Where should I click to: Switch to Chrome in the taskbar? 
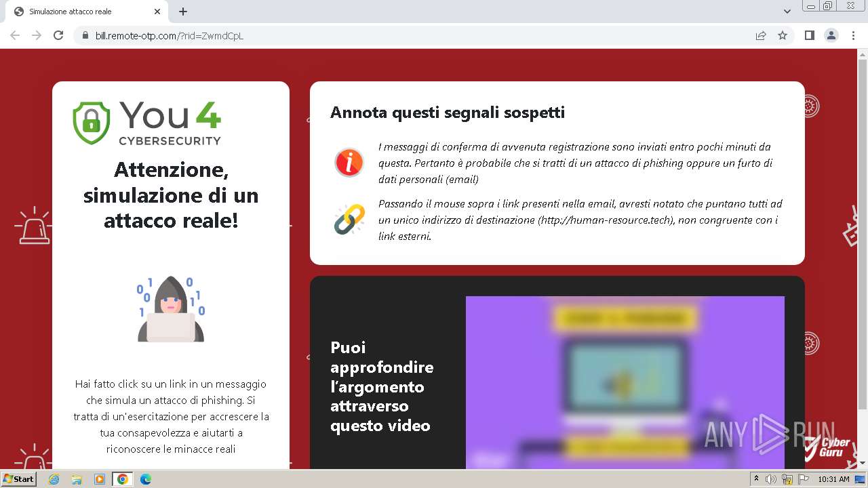click(123, 479)
